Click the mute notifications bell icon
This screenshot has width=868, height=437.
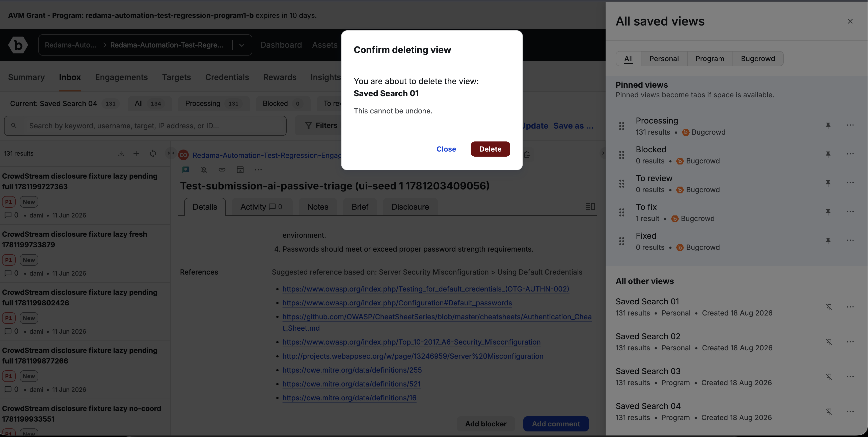tap(204, 169)
